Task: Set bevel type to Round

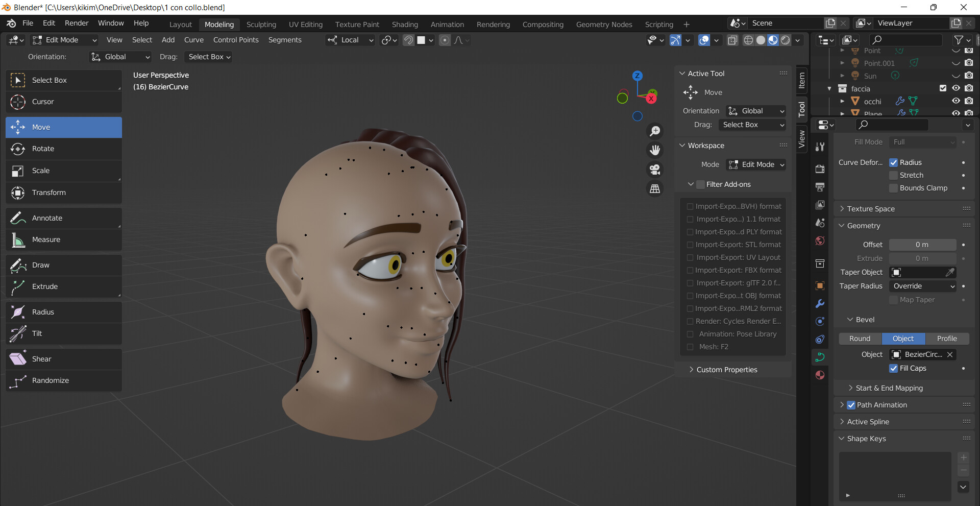Action: pyautogui.click(x=860, y=339)
